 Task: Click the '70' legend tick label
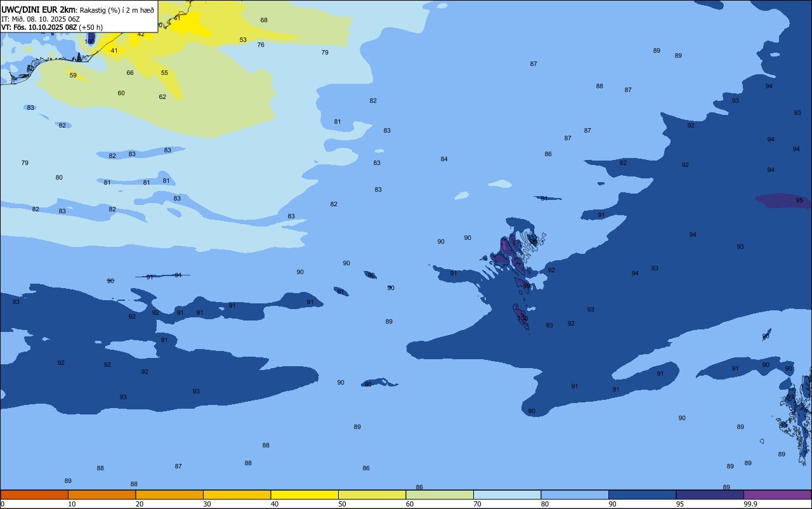[x=477, y=504]
